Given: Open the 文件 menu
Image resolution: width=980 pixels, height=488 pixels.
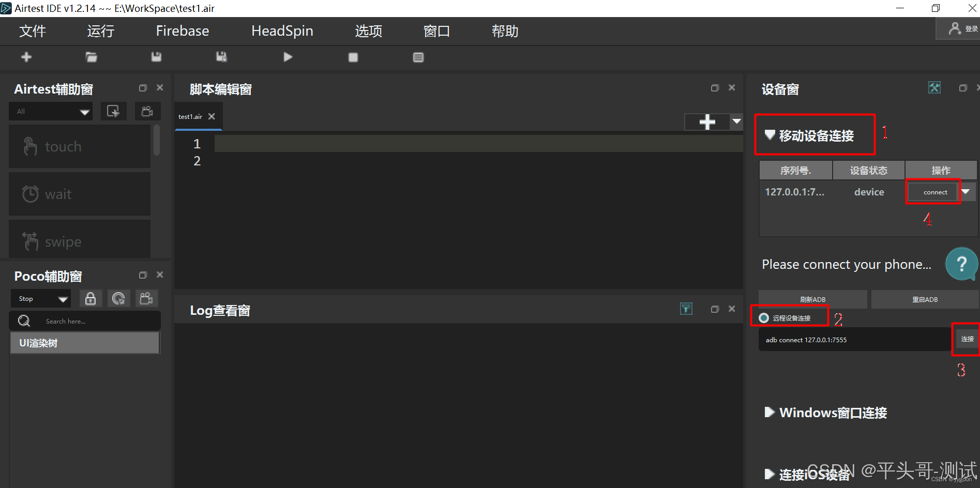Looking at the screenshot, I should tap(33, 31).
